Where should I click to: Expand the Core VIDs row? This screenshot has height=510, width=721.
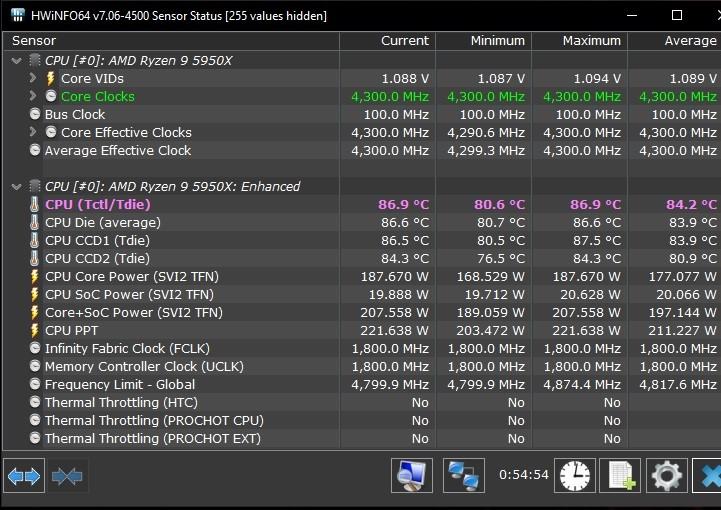click(x=33, y=78)
